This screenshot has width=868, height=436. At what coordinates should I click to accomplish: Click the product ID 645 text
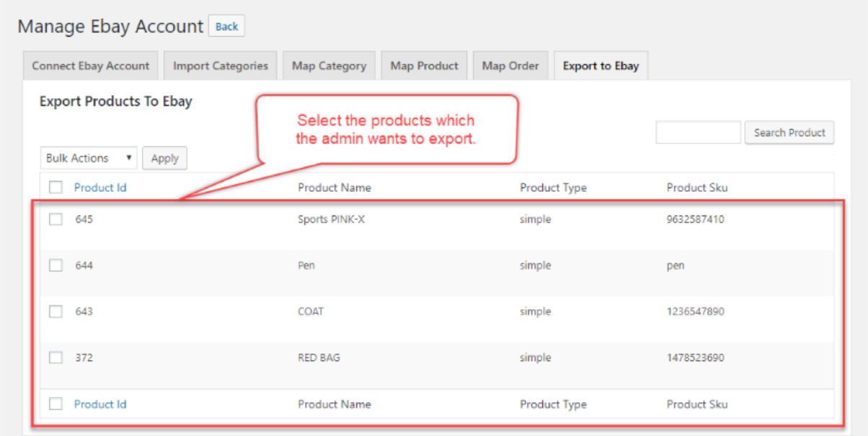coord(84,219)
